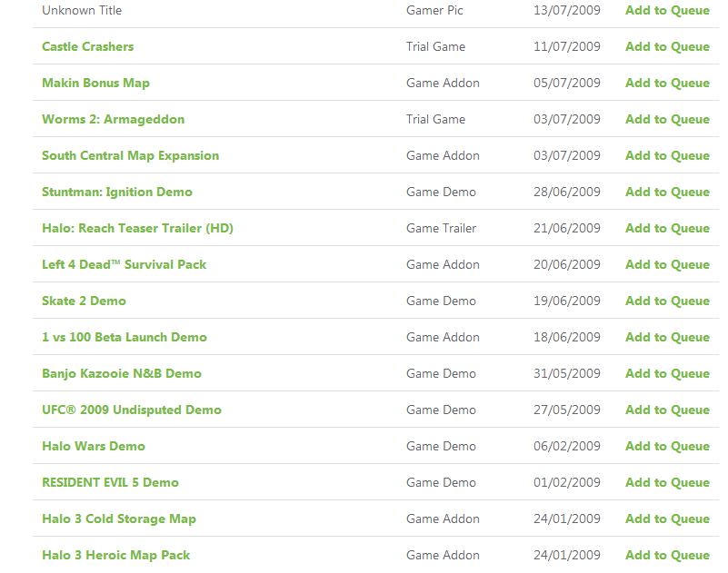
Task: Select the date 18/06/2009
Action: pyautogui.click(x=567, y=337)
